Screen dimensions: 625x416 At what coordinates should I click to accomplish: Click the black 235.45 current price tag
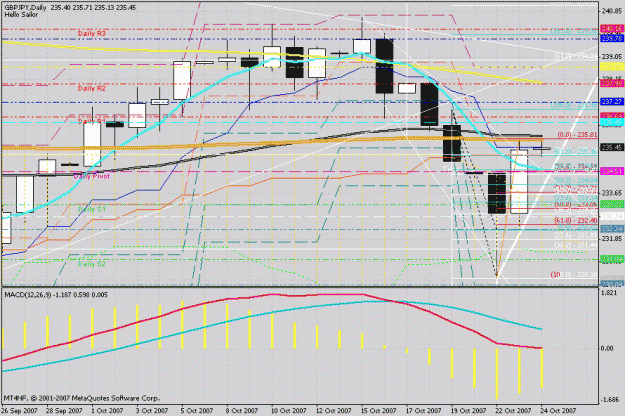point(612,147)
